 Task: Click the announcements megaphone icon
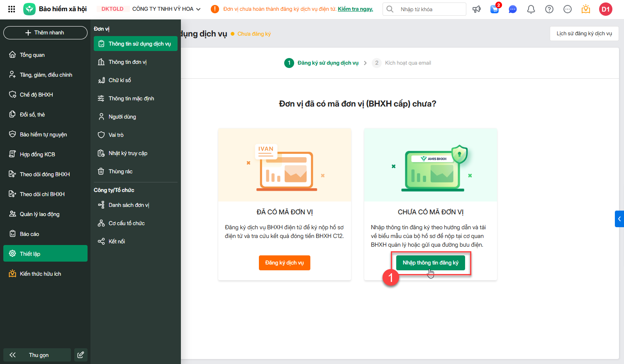pyautogui.click(x=477, y=9)
